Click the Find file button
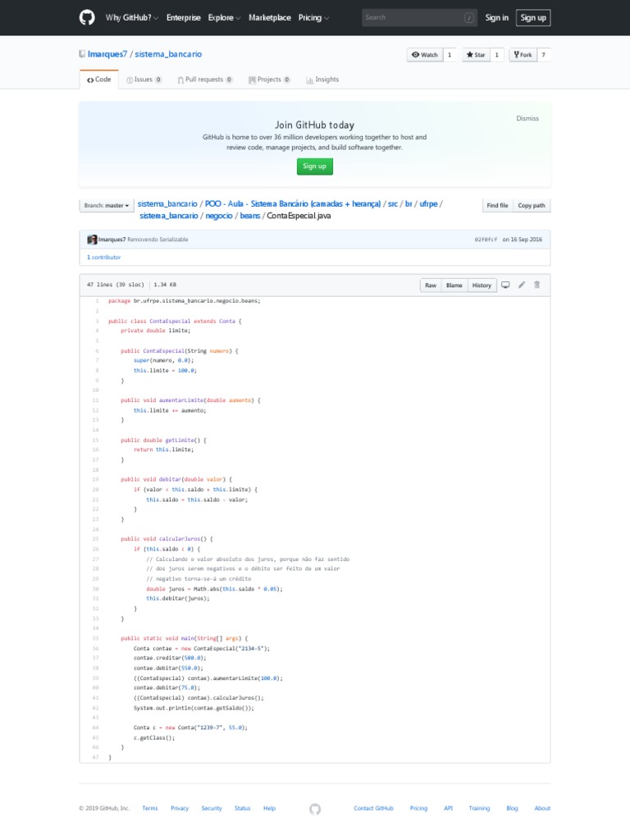Viewport: 630px width, 840px height. pos(497,205)
